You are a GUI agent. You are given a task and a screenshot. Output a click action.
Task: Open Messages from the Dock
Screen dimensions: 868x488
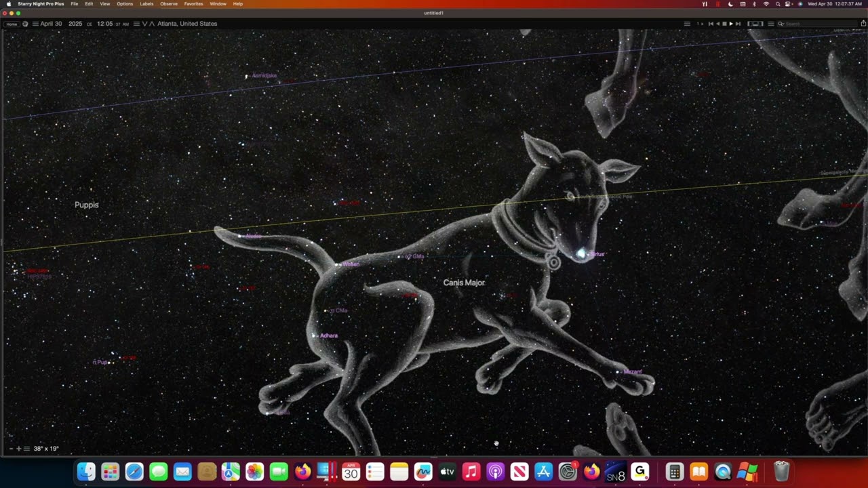pos(158,471)
